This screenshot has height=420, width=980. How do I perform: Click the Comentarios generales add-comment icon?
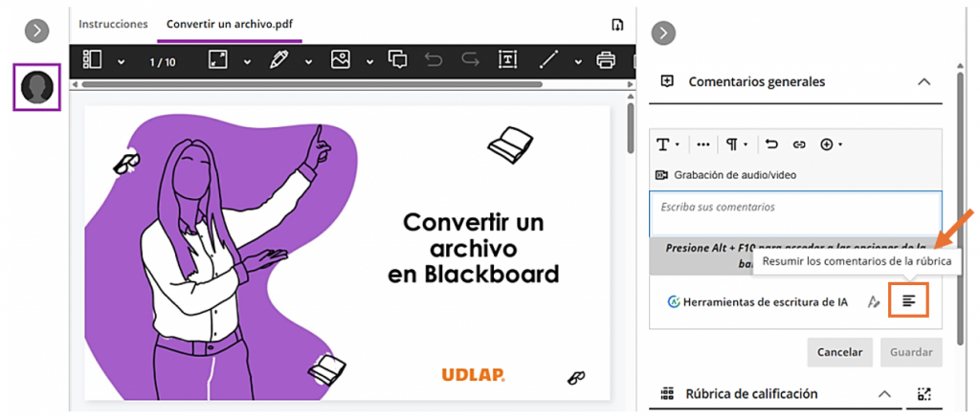tap(667, 81)
